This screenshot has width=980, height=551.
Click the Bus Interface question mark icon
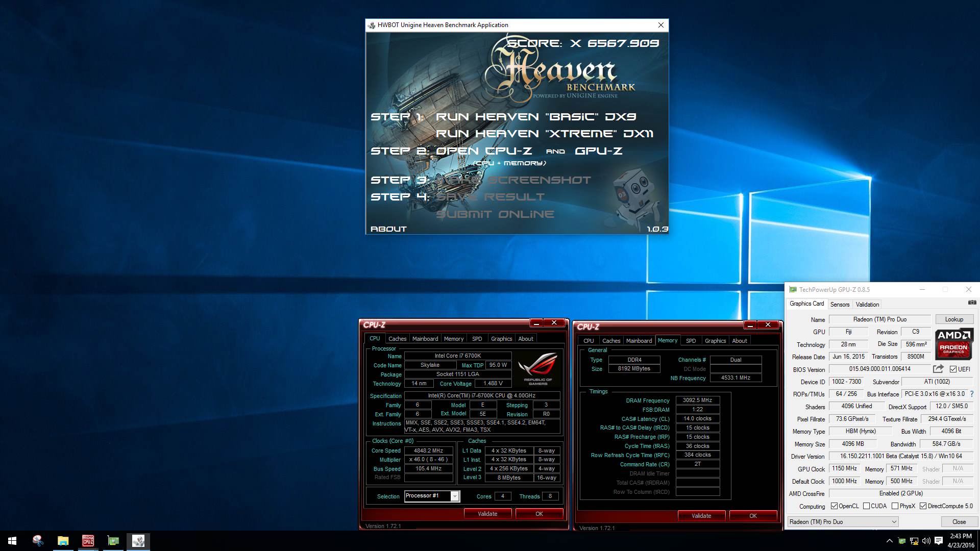coord(972,394)
